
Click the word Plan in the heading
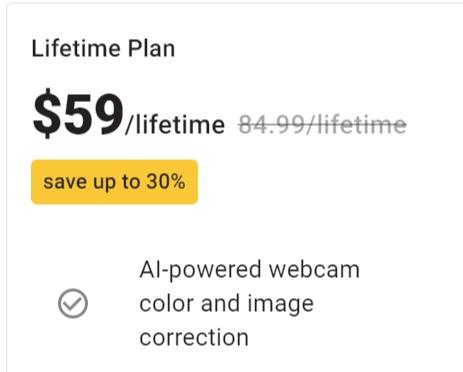pos(152,49)
